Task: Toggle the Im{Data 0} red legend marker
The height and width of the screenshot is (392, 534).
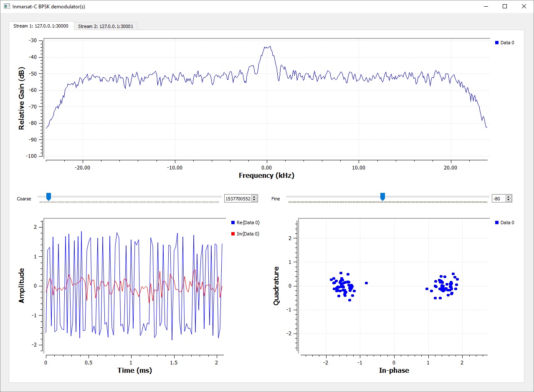Action: tap(233, 234)
